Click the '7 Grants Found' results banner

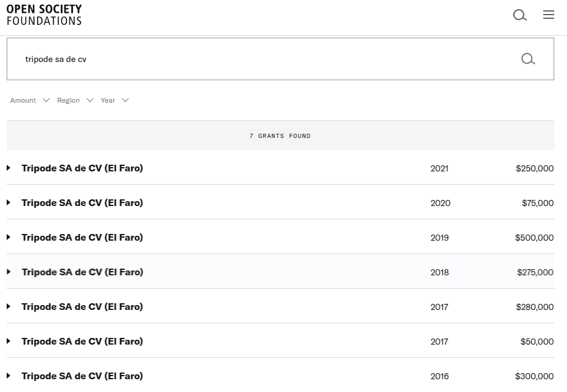point(280,136)
